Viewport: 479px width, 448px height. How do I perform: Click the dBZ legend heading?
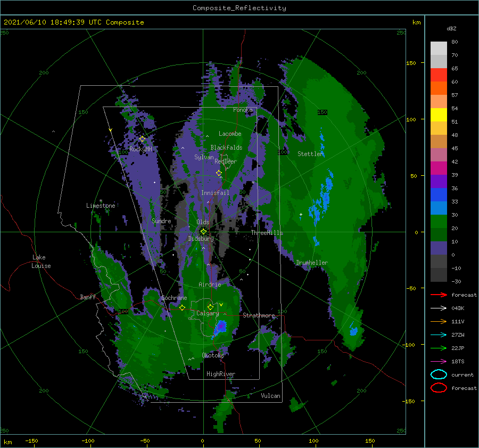pos(451,28)
